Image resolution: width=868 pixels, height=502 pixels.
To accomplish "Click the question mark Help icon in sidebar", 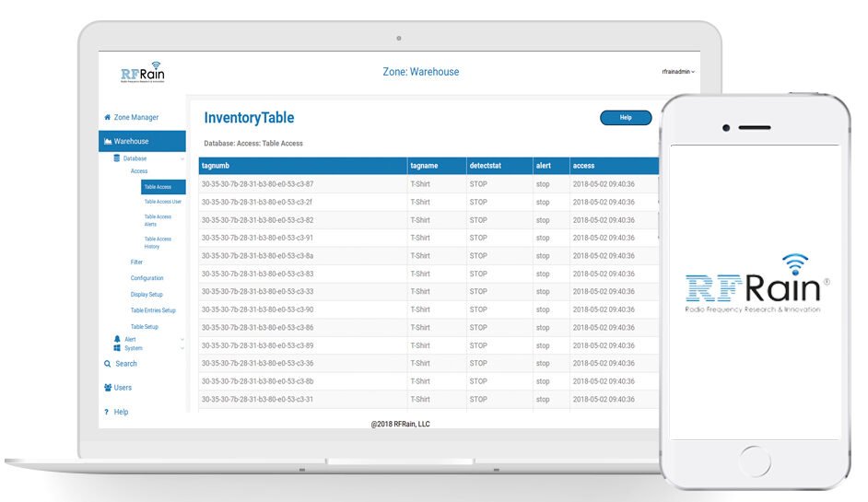I will tap(107, 412).
